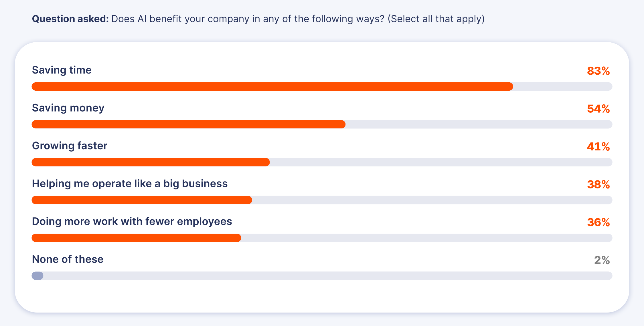Click the orange bar for operate like big business
644x326 pixels.
click(142, 200)
